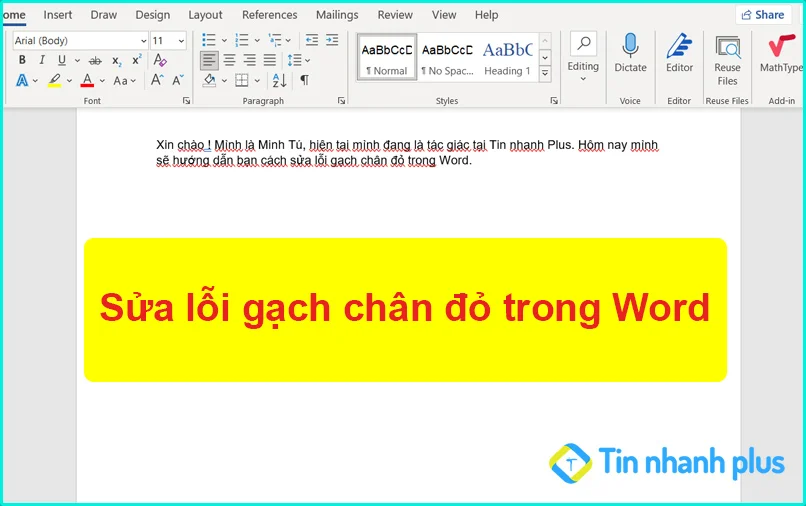The image size is (806, 506).
Task: Insert numbered list
Action: (242, 40)
